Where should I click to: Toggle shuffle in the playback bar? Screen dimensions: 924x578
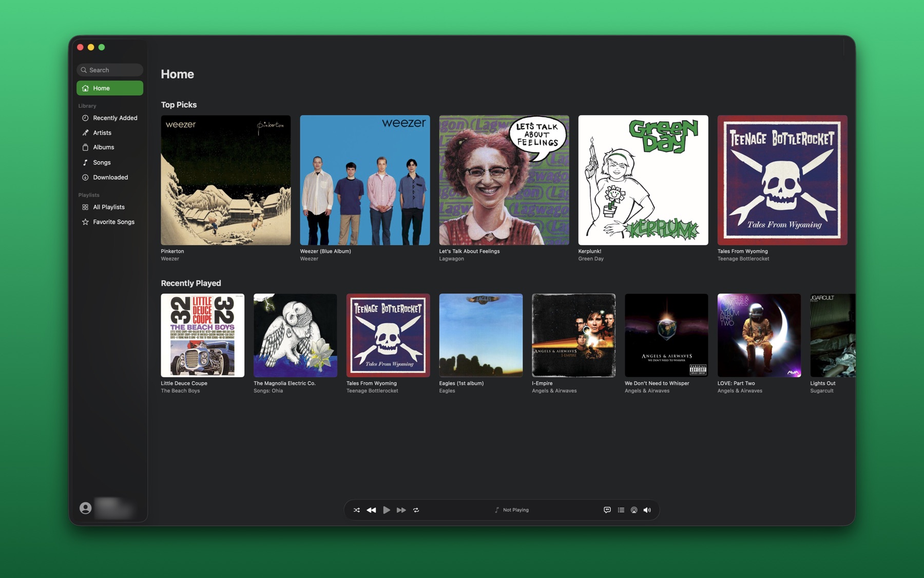click(x=356, y=510)
